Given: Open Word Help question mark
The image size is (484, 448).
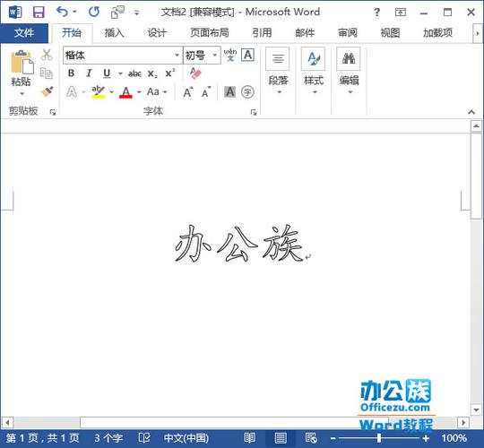Looking at the screenshot, I should [376, 13].
